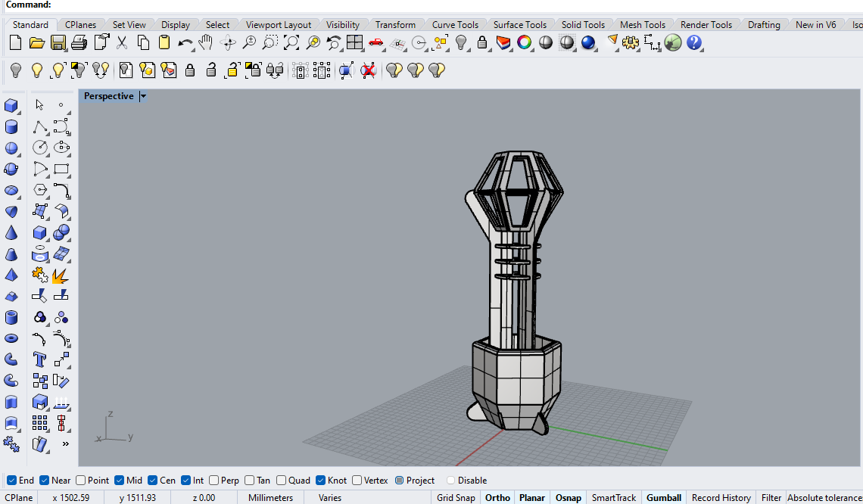This screenshot has height=504, width=863.
Task: Toggle the Cen osnap checkbox
Action: [x=152, y=481]
